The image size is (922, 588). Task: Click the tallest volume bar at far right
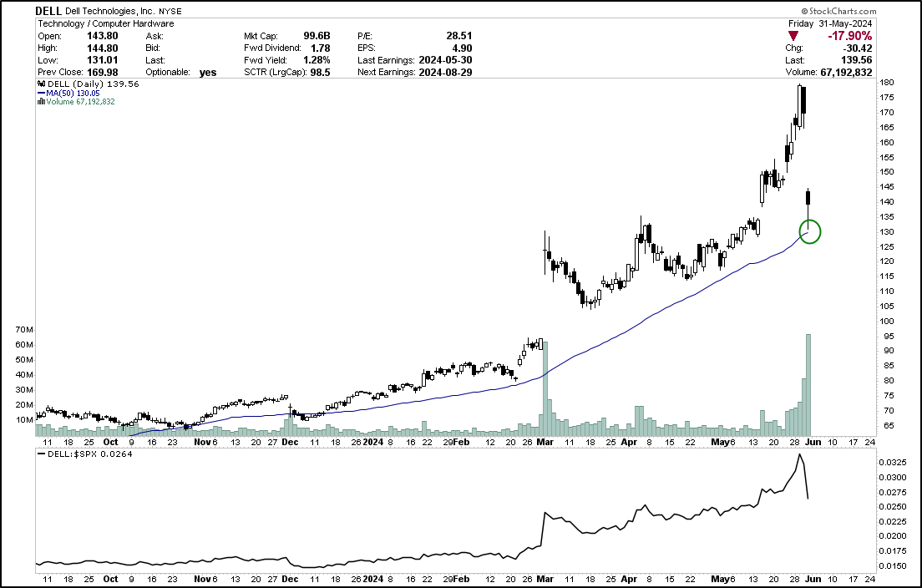pos(808,385)
